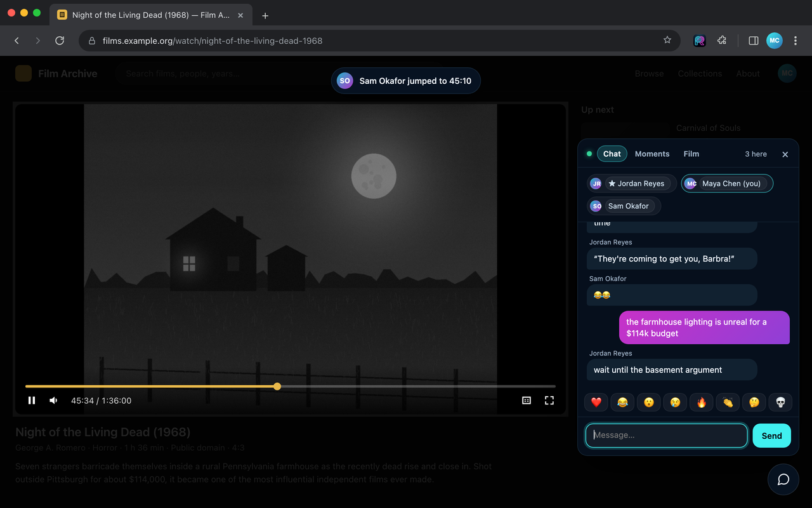The image size is (812, 508).
Task: Click the Film Archive logo
Action: (x=56, y=74)
